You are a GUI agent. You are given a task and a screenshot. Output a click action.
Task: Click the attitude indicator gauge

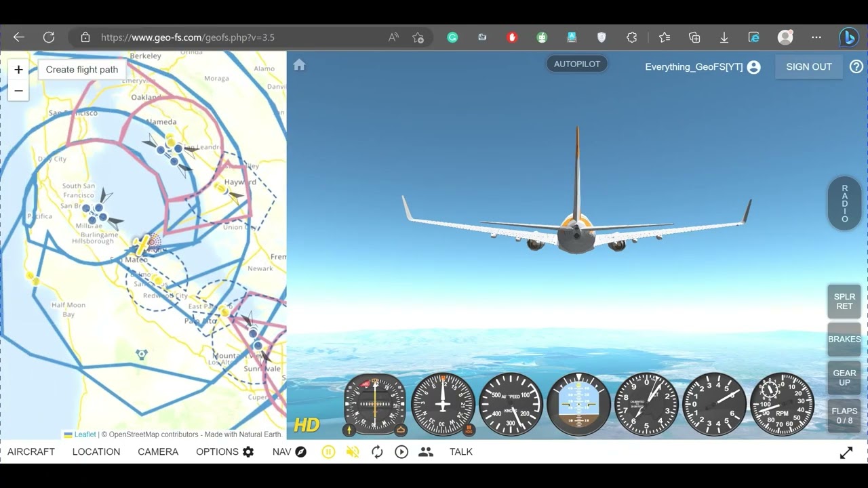pyautogui.click(x=578, y=405)
